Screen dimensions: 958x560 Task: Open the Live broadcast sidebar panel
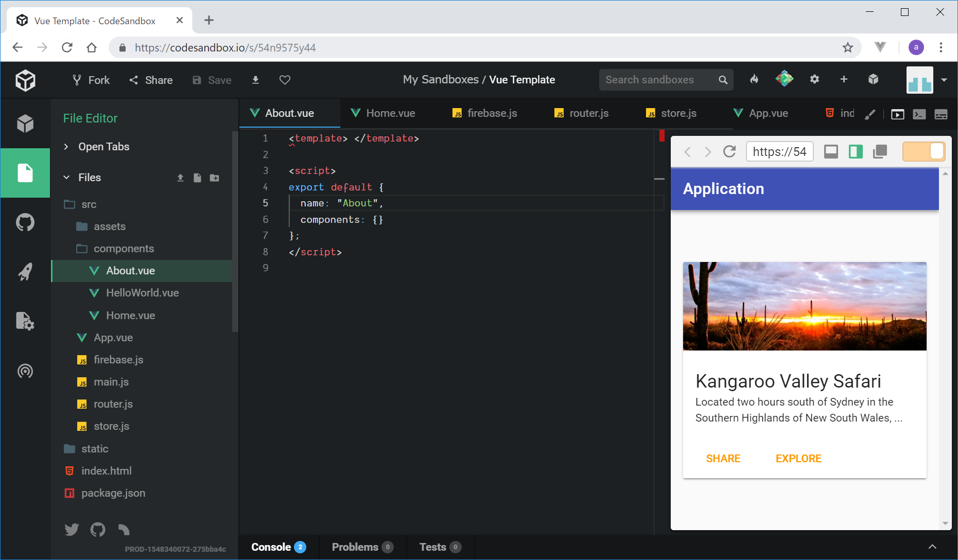[25, 371]
